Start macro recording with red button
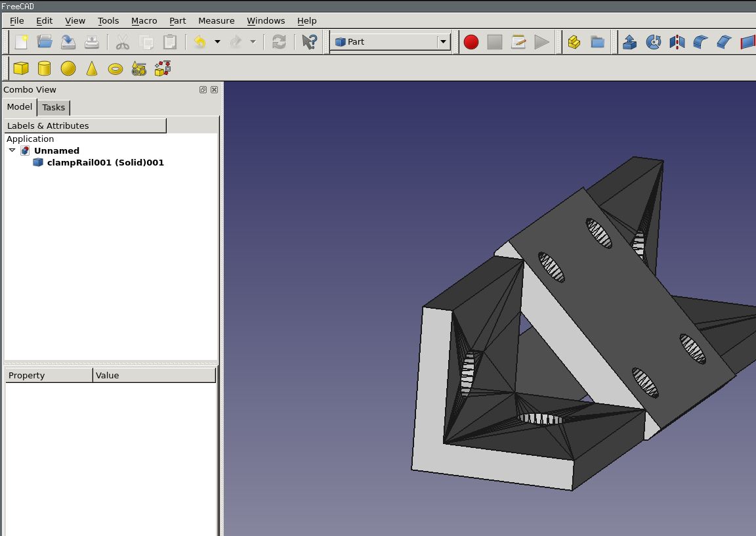 coord(471,42)
